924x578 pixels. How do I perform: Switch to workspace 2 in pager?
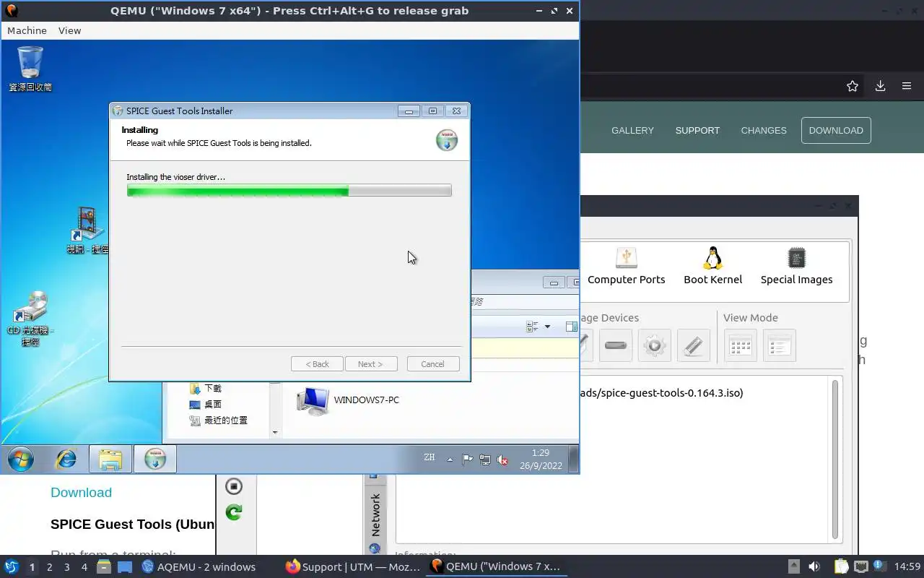click(x=49, y=567)
